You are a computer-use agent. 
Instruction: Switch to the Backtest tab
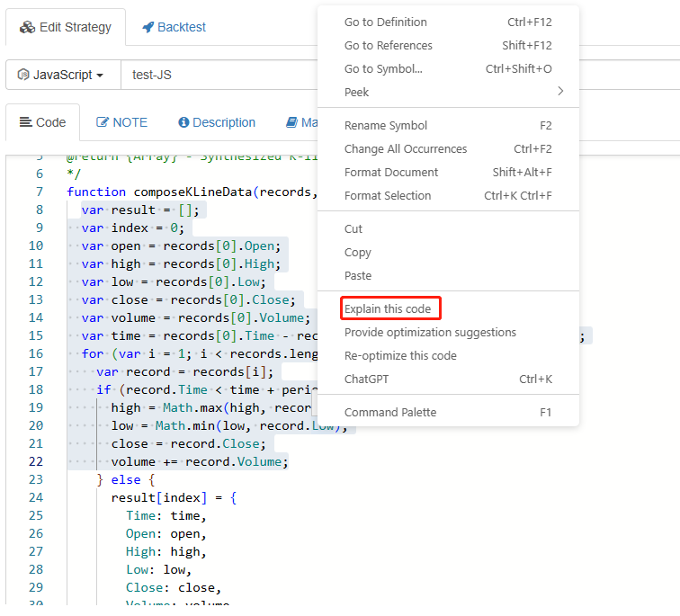174,27
